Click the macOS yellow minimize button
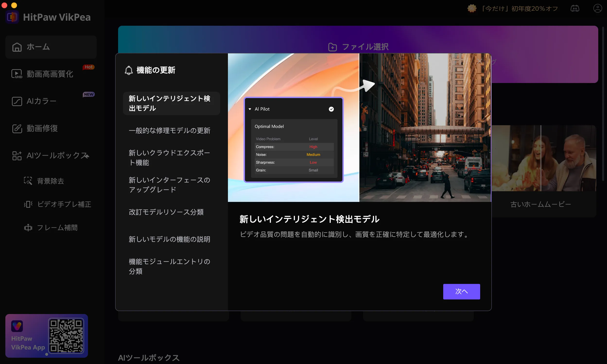 click(14, 5)
